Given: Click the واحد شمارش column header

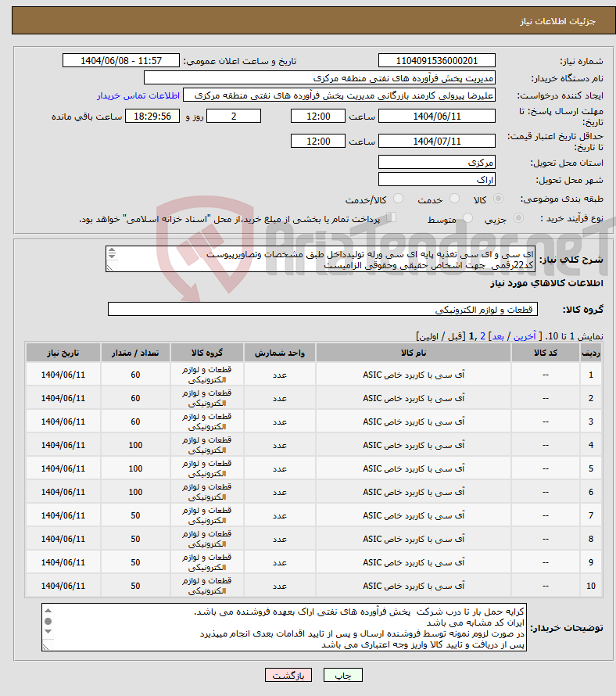Looking at the screenshot, I should (280, 353).
